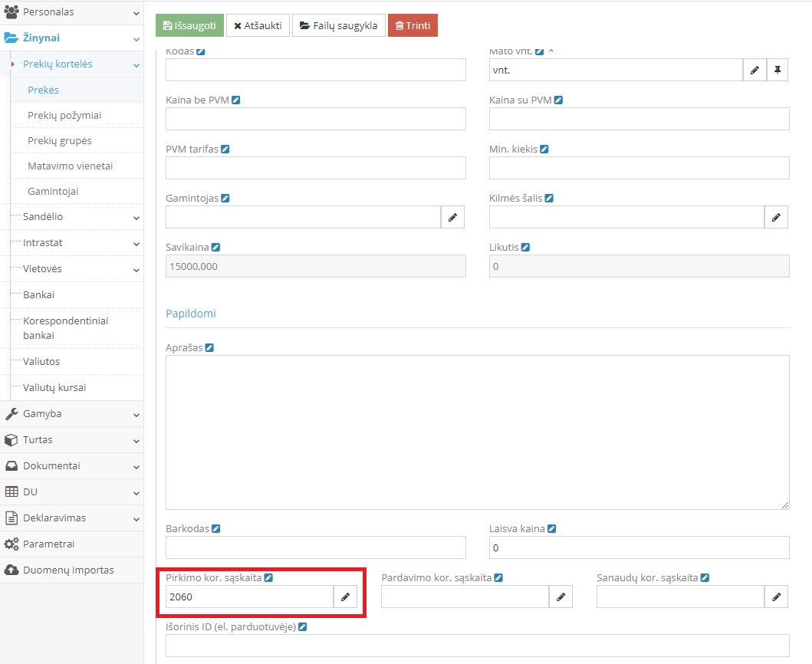Viewport: 812px width, 664px height.
Task: Click pencil icon beside Gamintojas field
Action: [x=452, y=218]
